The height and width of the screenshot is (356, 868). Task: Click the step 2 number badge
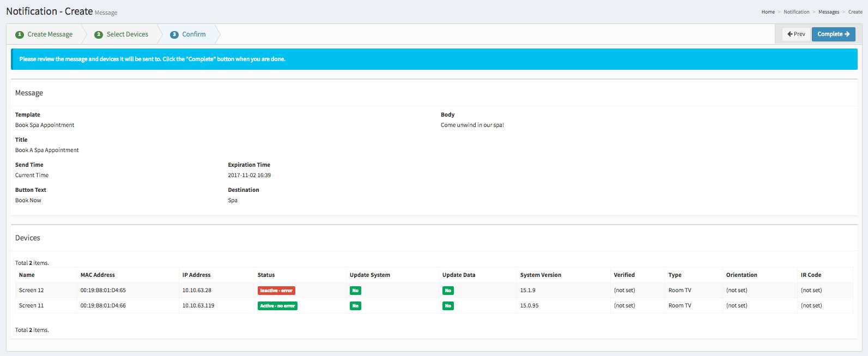(x=99, y=35)
